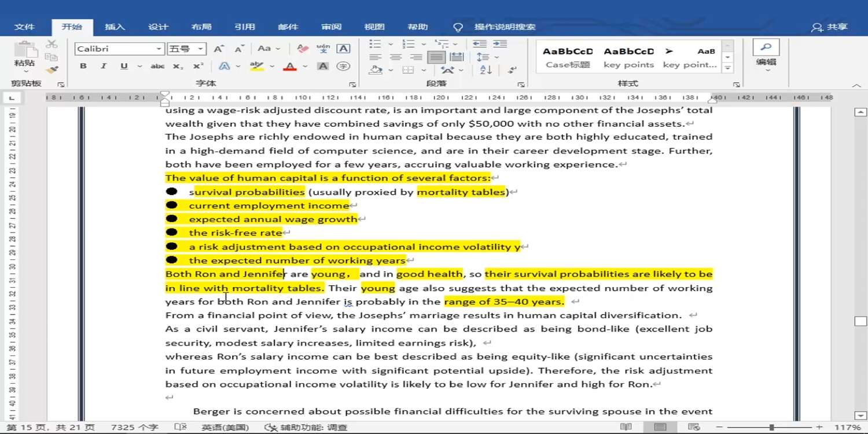
Task: Apply distributed alignment icon
Action: pos(457,57)
